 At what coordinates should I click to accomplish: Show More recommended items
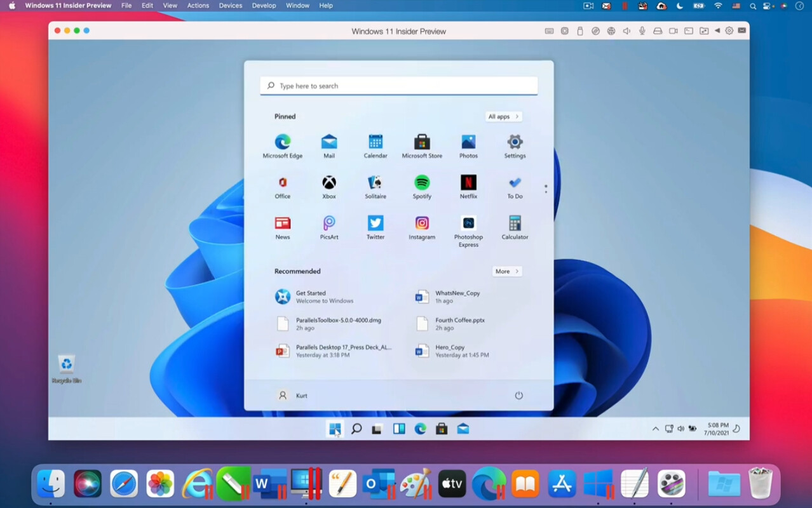point(506,271)
